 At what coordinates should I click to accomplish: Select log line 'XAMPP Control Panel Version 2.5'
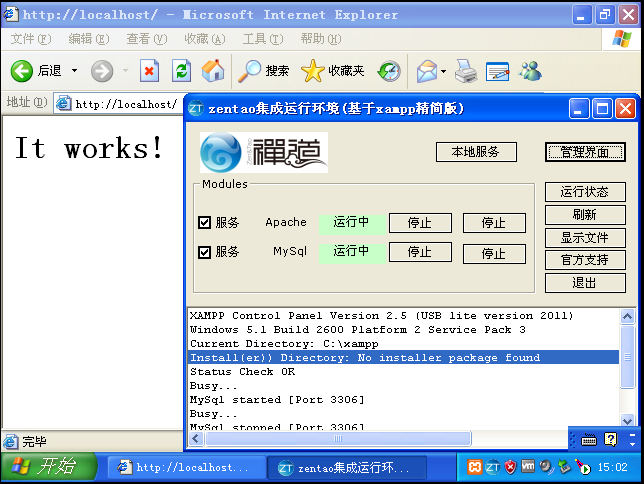pos(403,316)
